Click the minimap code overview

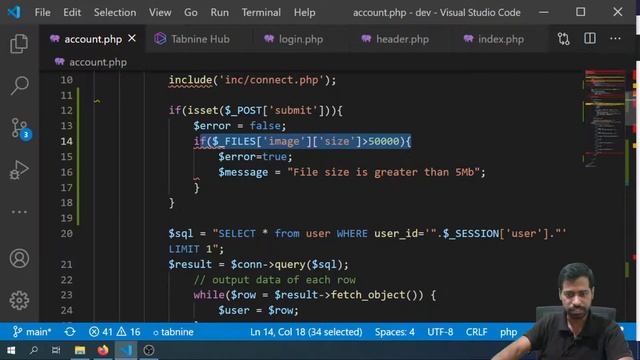pos(604,118)
